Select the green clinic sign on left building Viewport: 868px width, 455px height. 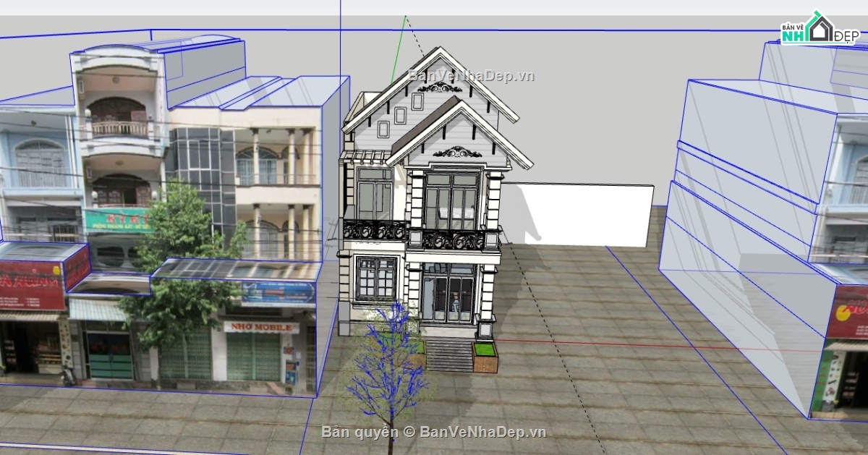pos(116,220)
